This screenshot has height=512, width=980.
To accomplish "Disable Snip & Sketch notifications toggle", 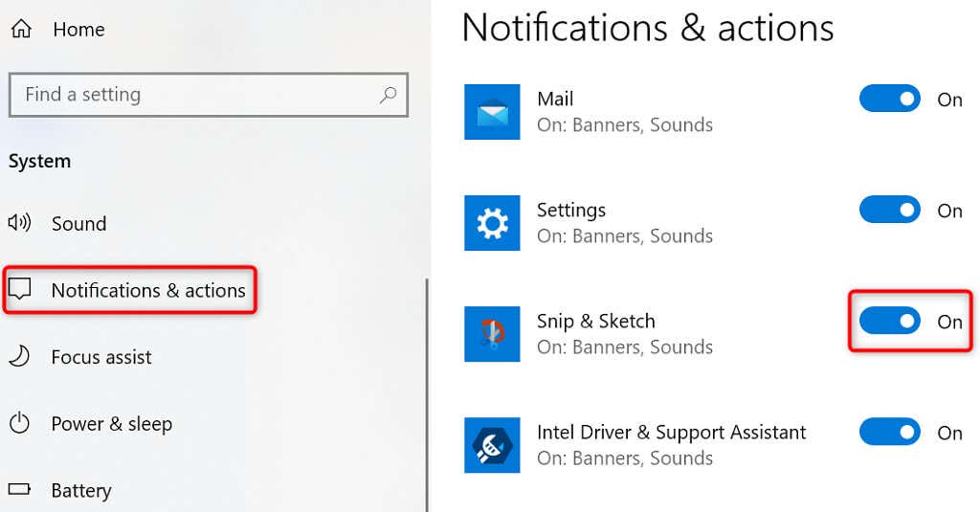I will (889, 322).
